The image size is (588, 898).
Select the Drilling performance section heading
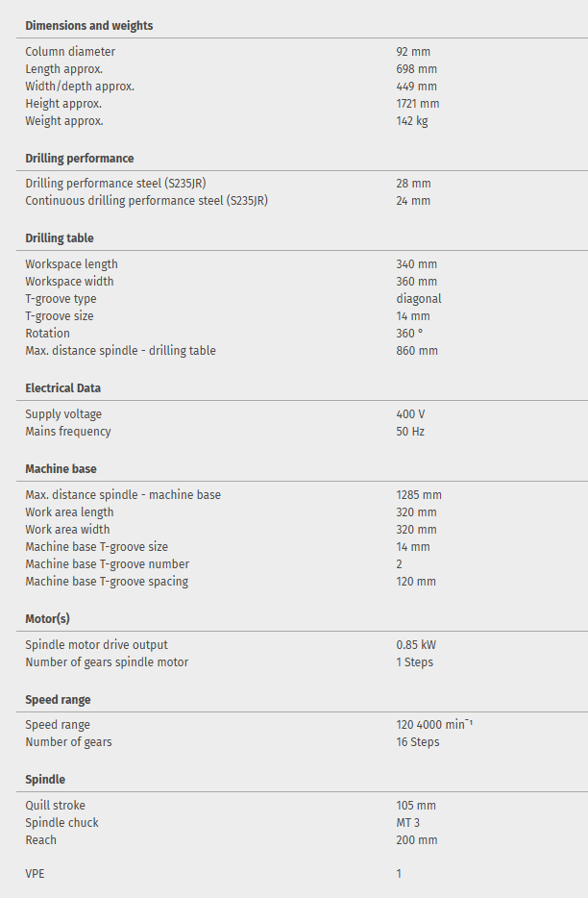(79, 159)
